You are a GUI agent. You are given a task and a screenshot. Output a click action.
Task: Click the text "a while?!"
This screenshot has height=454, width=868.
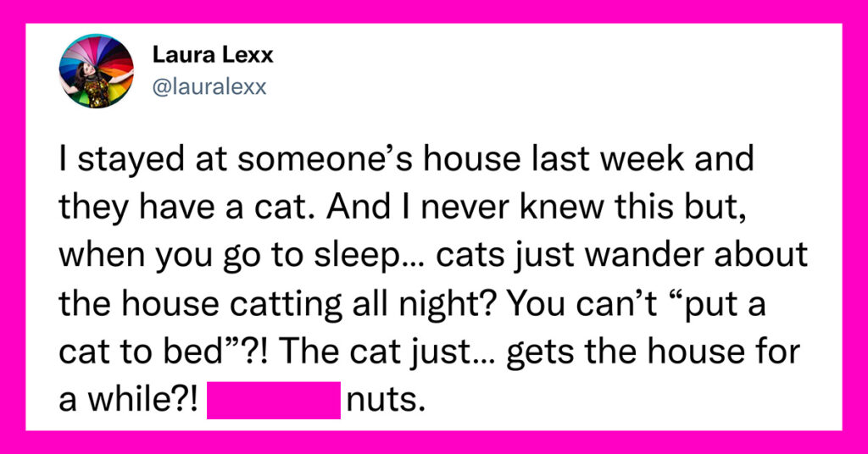[128, 400]
